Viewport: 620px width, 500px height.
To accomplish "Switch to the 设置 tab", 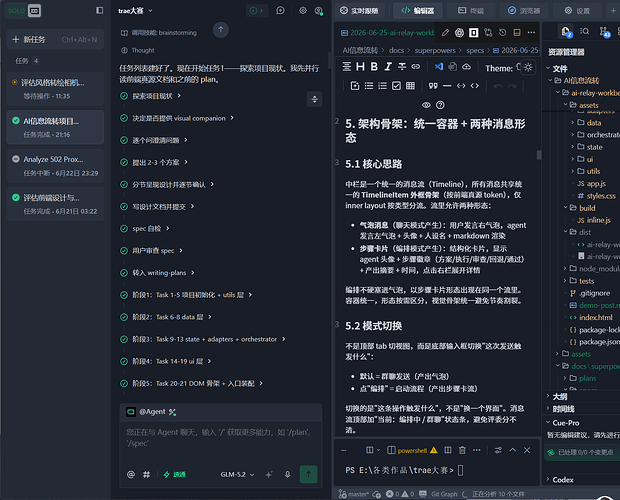I will tap(577, 11).
